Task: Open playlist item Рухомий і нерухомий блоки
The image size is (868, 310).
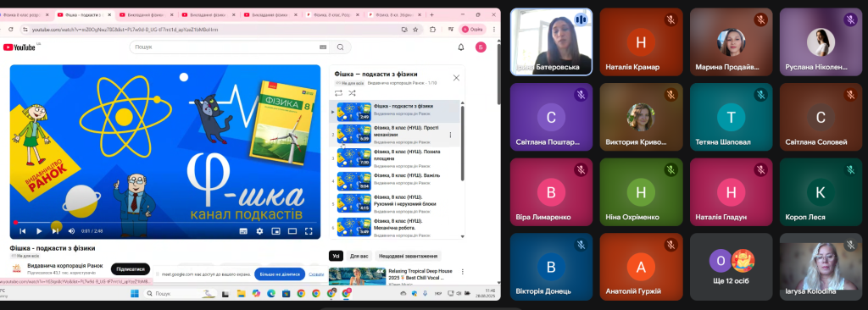Action: (x=395, y=204)
